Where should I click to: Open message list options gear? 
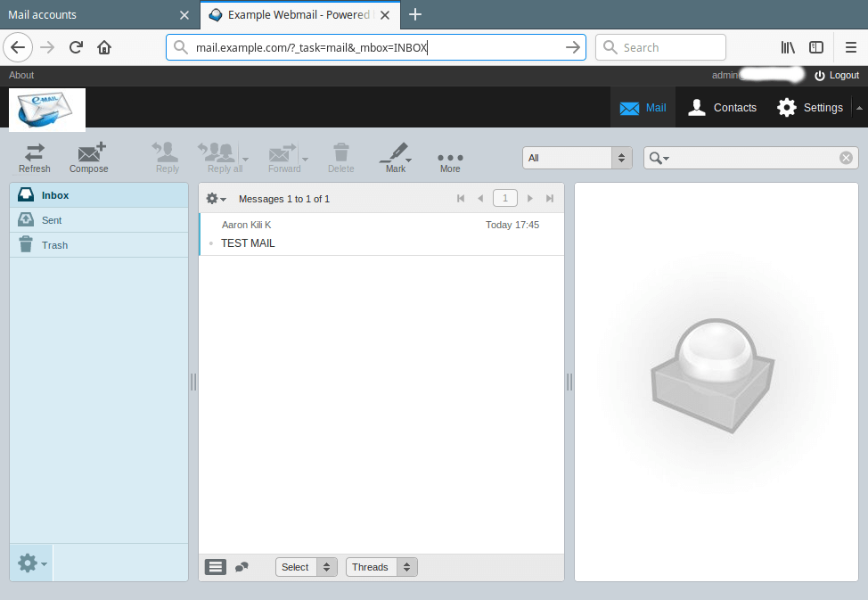[216, 199]
